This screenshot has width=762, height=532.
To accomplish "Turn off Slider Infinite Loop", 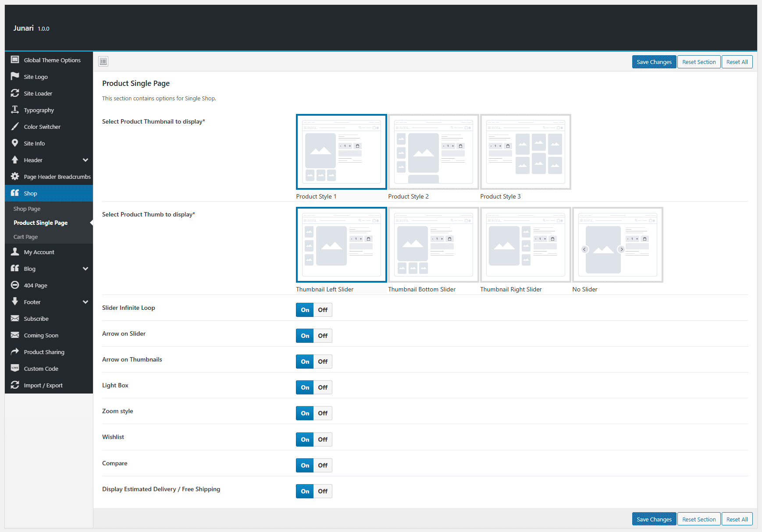I will (x=323, y=310).
